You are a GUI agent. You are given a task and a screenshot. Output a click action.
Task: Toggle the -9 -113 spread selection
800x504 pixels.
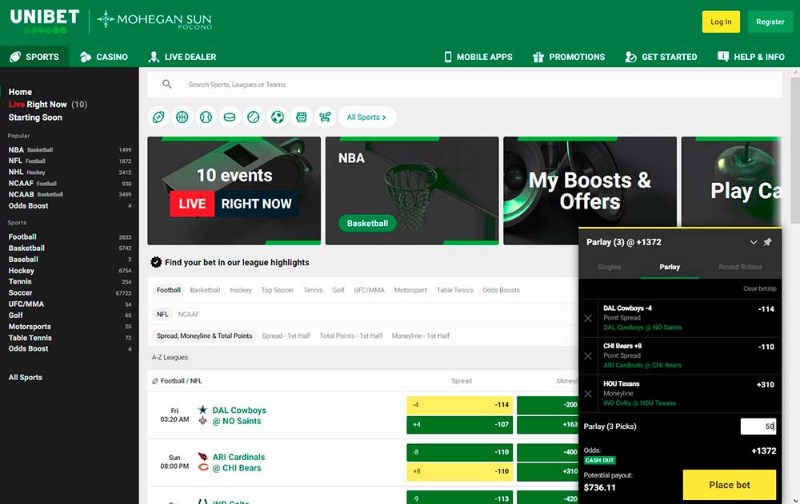[x=460, y=497]
